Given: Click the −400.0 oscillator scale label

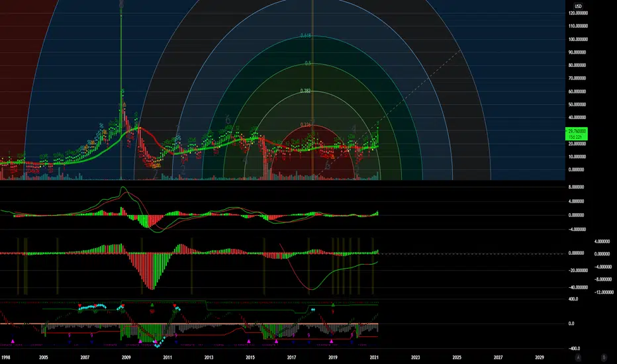Looking at the screenshot, I should pyautogui.click(x=574, y=348).
